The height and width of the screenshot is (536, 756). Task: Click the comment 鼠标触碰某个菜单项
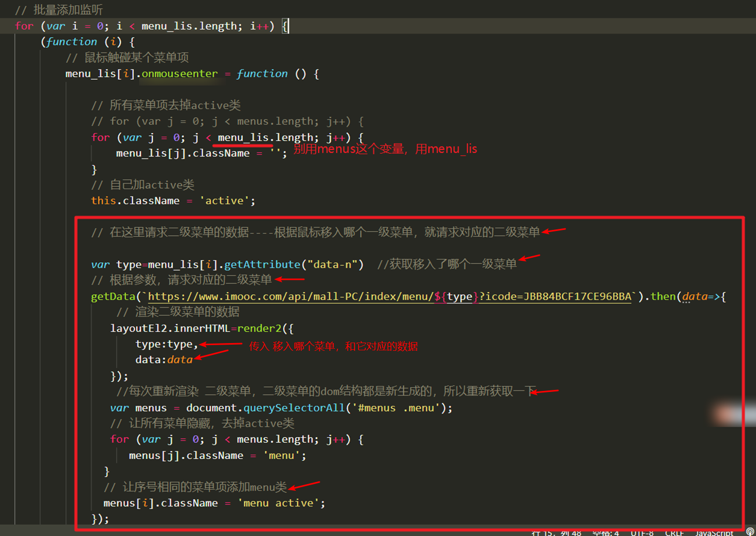click(127, 58)
